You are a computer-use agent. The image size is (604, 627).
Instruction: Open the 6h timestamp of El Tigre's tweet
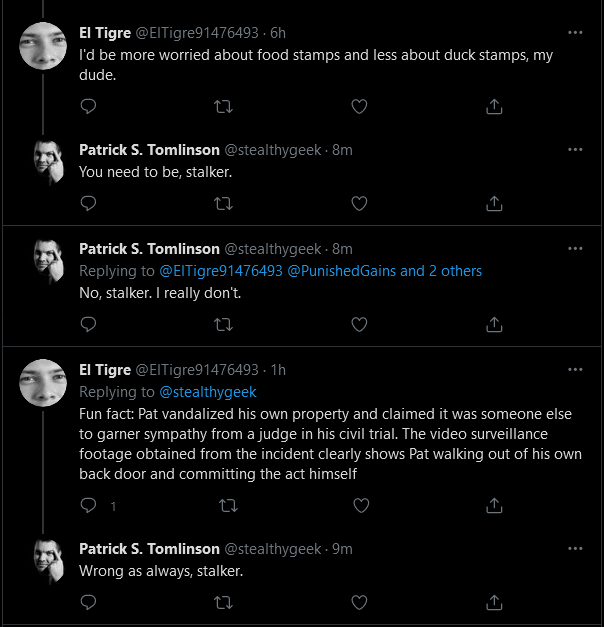click(278, 33)
